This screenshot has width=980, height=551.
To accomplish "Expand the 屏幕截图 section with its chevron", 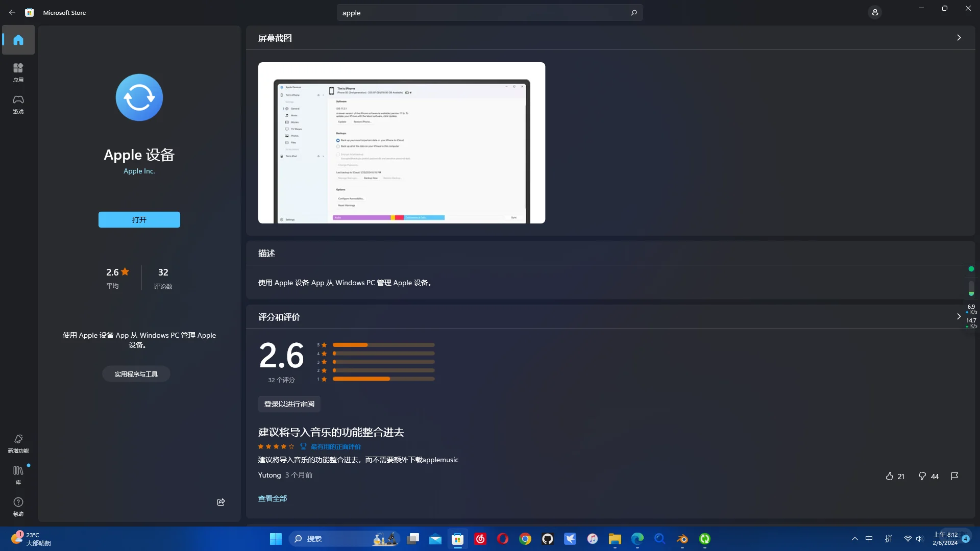I will pos(959,37).
